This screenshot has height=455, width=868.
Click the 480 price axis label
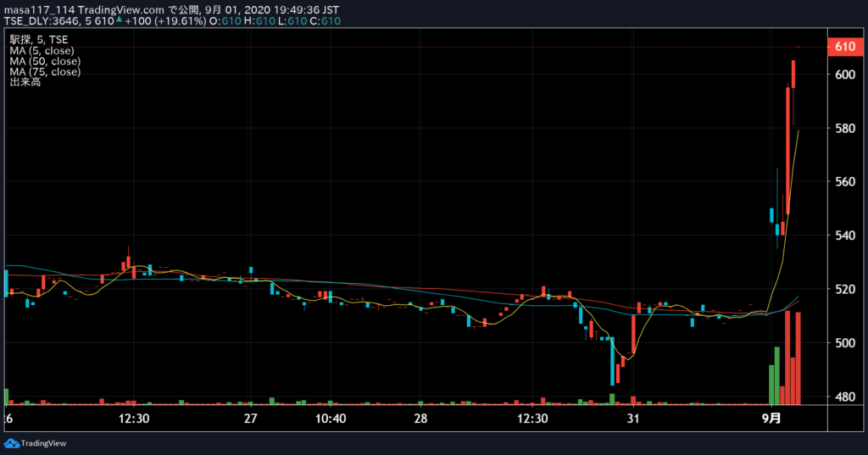coord(845,397)
